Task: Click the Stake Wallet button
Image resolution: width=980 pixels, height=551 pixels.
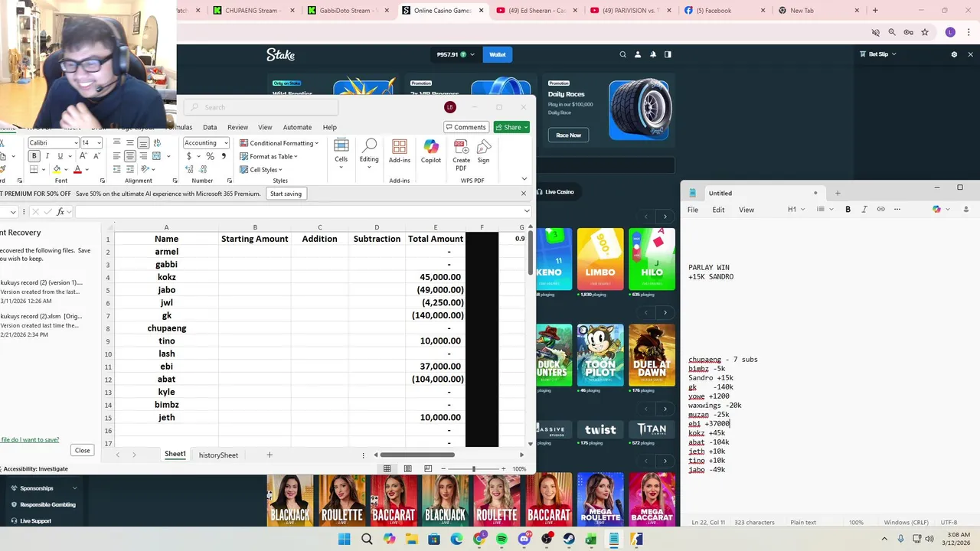Action: 498,54
